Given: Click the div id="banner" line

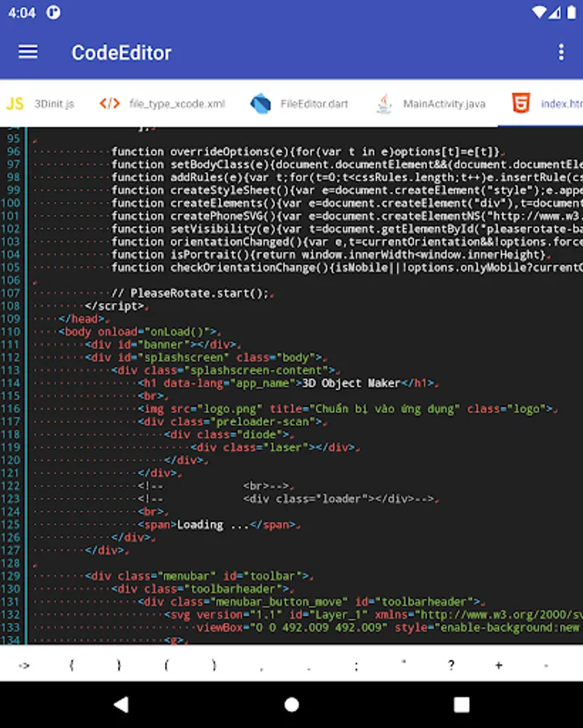Looking at the screenshot, I should [x=161, y=345].
